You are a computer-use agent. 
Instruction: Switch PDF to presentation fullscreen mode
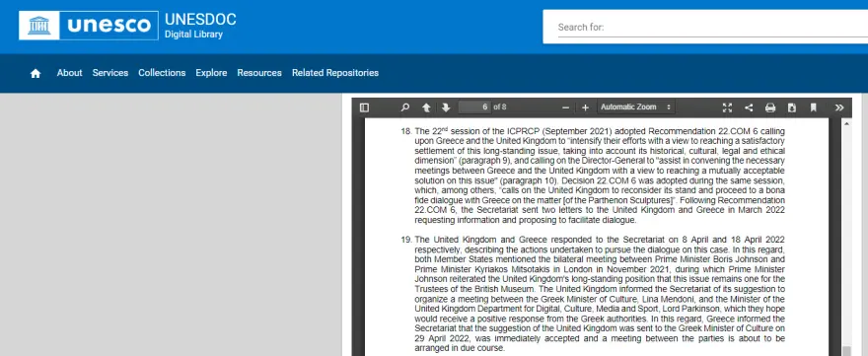pyautogui.click(x=727, y=107)
